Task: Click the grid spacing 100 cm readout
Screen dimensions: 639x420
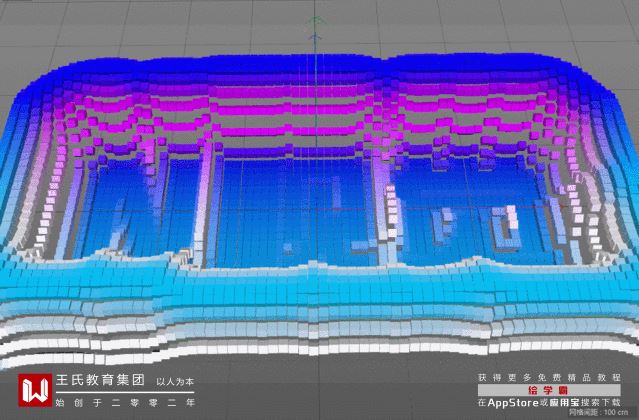Action: pyautogui.click(x=599, y=412)
